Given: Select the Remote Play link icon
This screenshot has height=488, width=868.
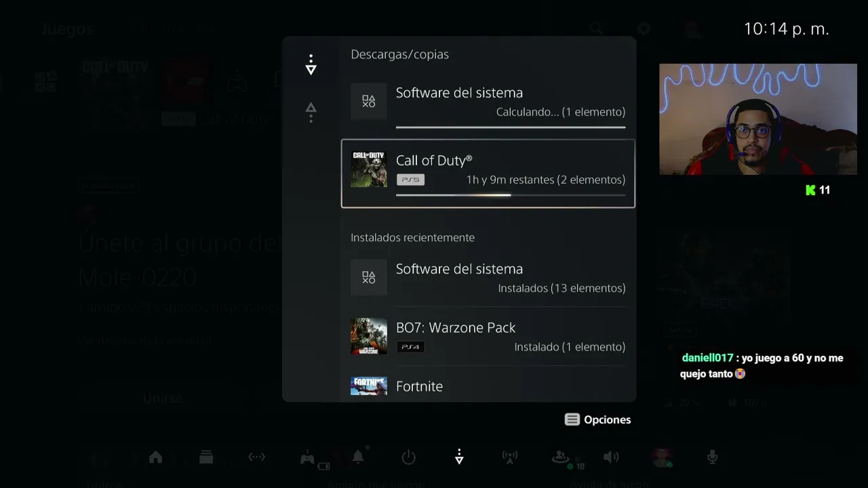Looking at the screenshot, I should click(x=256, y=457).
